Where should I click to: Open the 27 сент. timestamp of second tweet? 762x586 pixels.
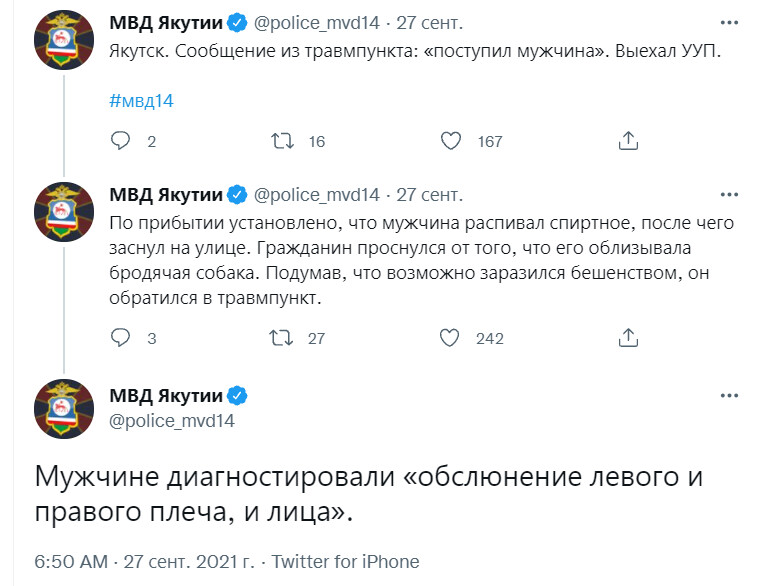click(x=430, y=195)
